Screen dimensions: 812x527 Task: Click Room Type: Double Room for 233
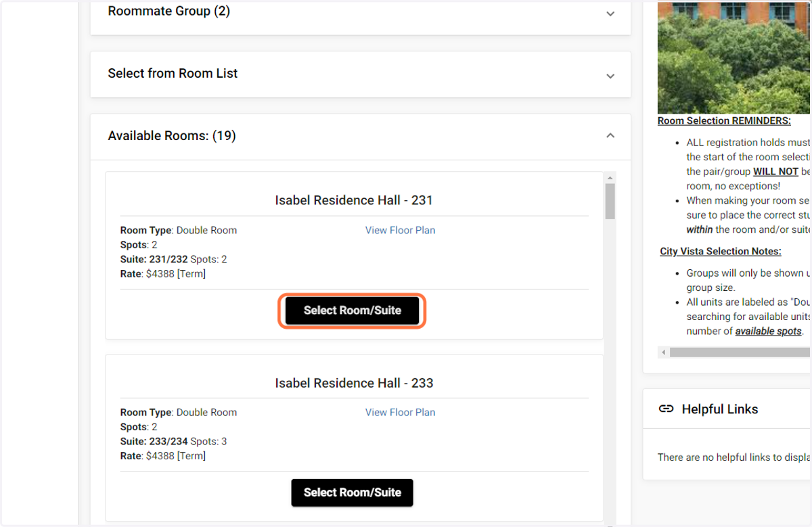point(179,412)
